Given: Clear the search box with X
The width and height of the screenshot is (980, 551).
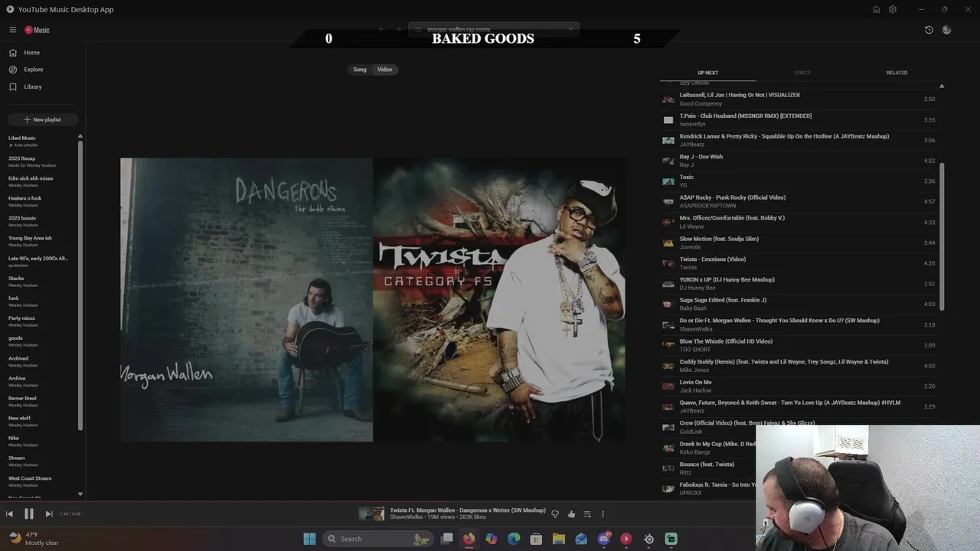Looking at the screenshot, I should pyautogui.click(x=570, y=29).
